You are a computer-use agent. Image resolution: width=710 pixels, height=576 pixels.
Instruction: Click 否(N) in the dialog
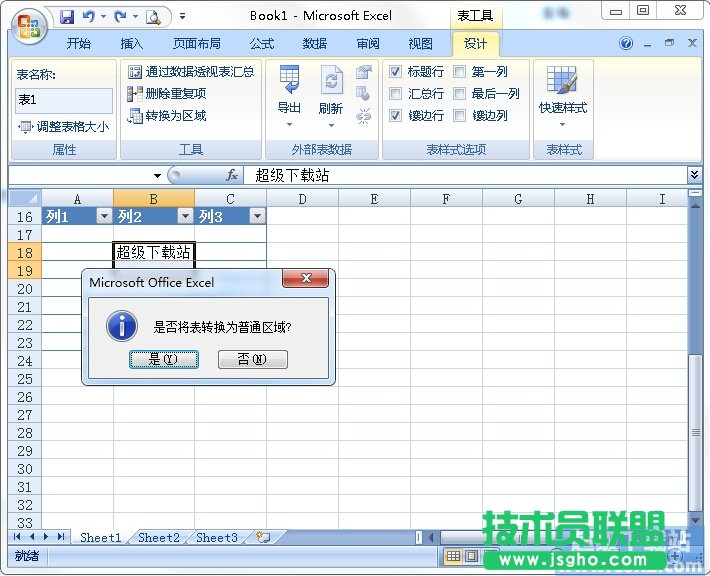[x=252, y=359]
